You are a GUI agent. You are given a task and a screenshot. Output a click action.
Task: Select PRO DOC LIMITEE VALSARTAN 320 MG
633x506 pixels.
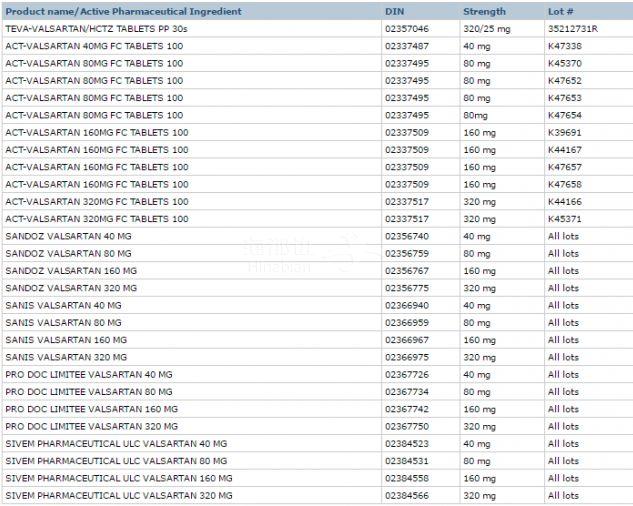92,427
